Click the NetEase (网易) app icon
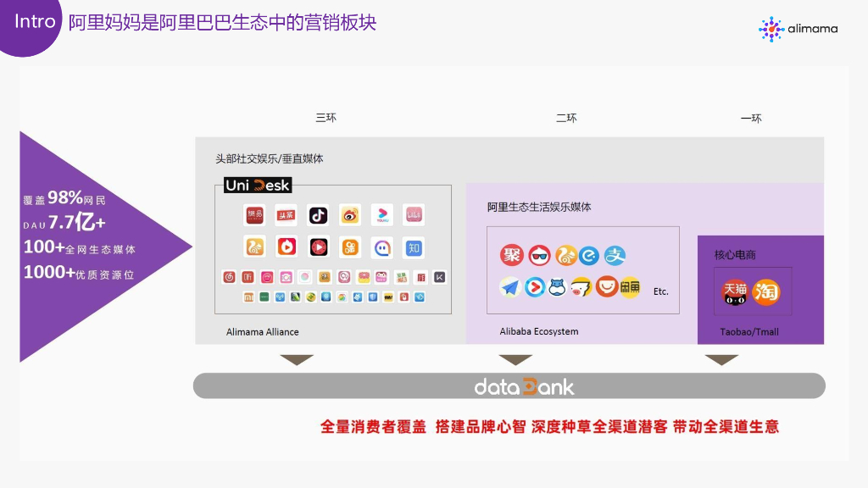Viewport: 868px width, 488px height. coord(254,215)
